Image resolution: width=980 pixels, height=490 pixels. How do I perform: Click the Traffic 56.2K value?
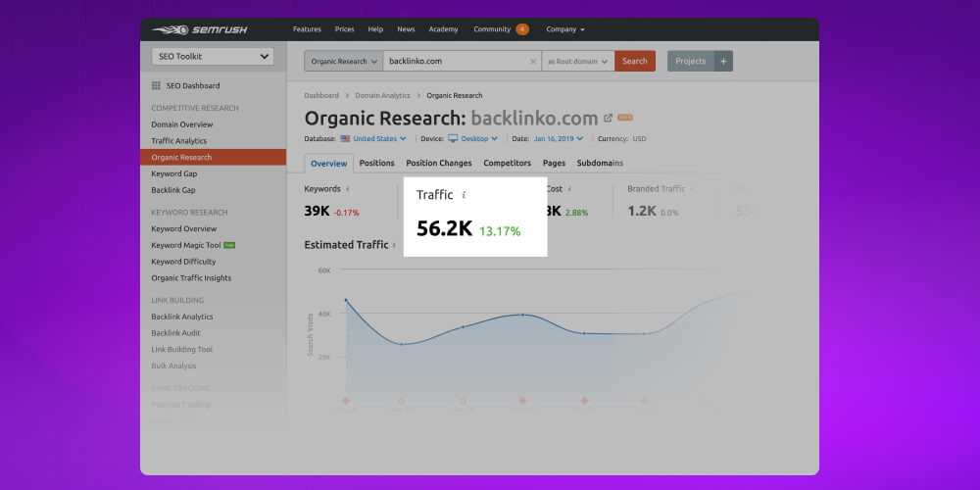444,228
